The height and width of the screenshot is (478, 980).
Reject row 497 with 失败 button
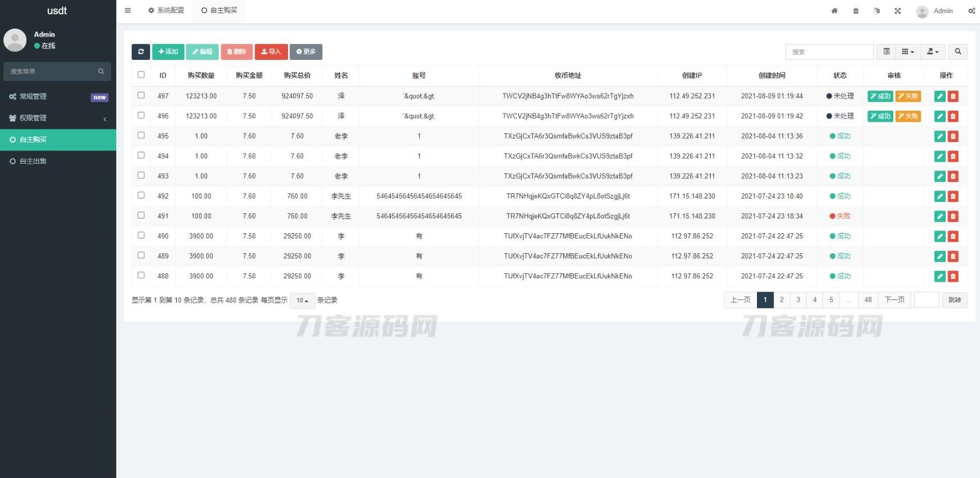tap(908, 96)
